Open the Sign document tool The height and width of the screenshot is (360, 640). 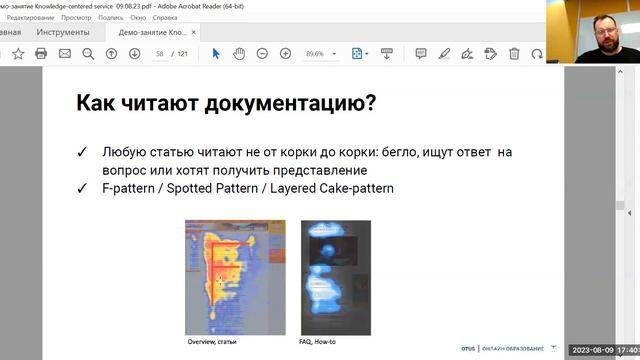click(467, 53)
